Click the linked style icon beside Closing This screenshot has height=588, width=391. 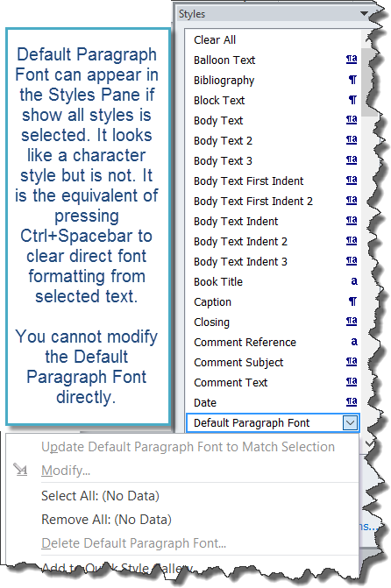click(352, 322)
